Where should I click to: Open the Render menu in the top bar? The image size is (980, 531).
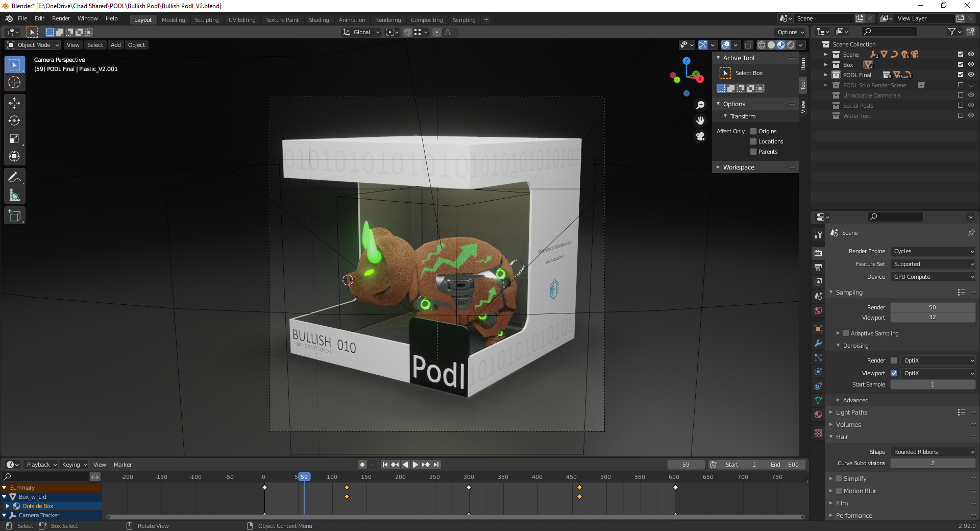(x=61, y=18)
